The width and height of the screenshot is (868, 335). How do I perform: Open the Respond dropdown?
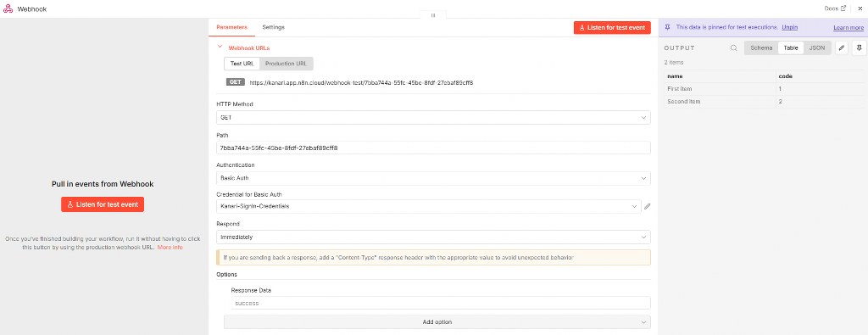coord(433,237)
